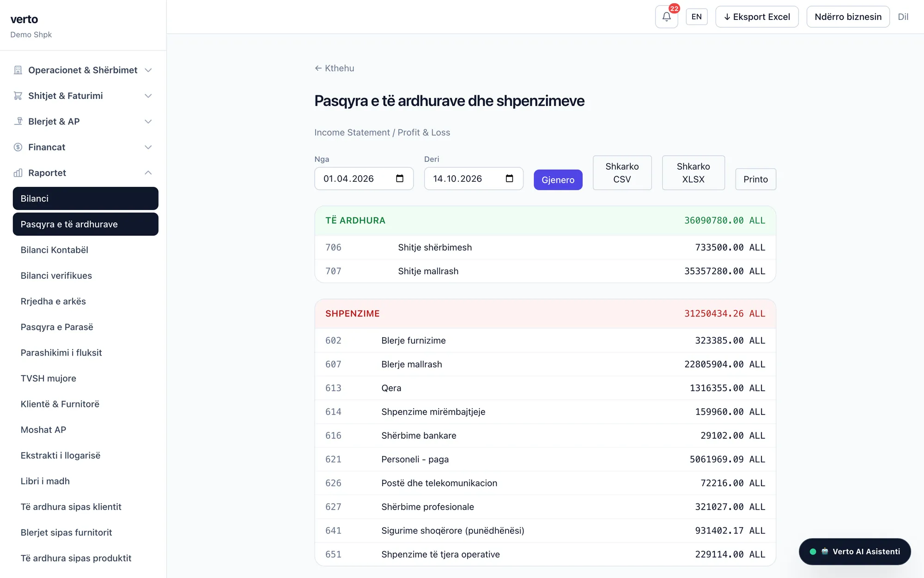
Task: Open Rrjedha e arkës report
Action: pyautogui.click(x=85, y=301)
